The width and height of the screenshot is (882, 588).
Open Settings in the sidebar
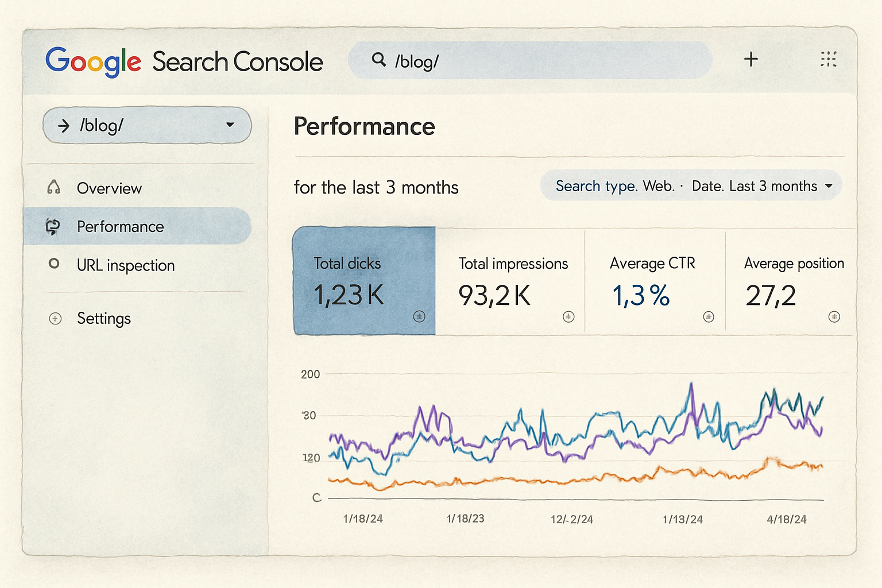click(x=138, y=318)
